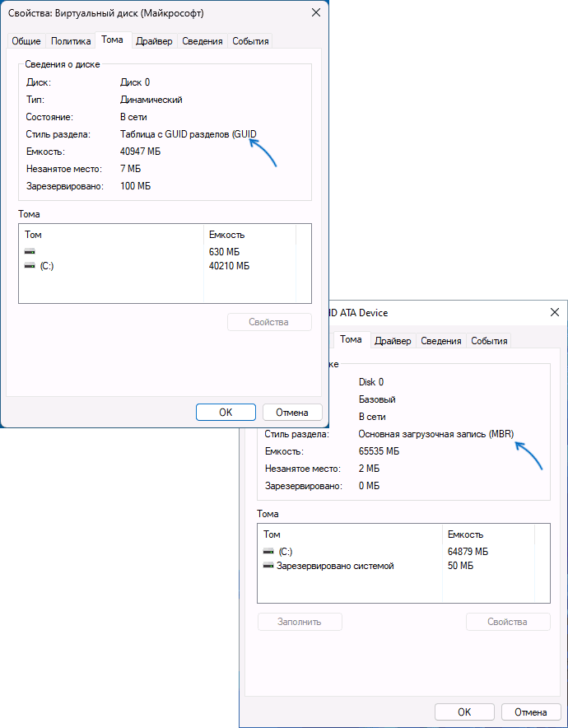Click Таблица с GUID разделов value

click(x=188, y=134)
